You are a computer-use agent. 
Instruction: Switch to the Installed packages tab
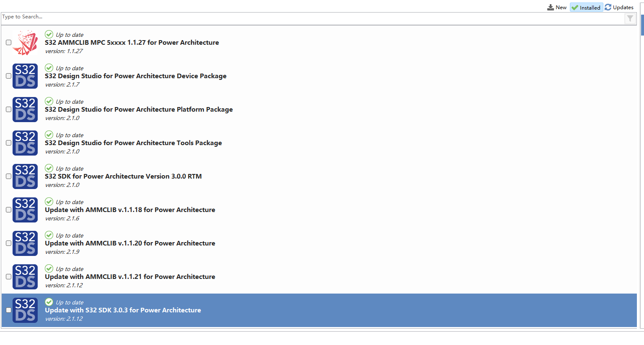tap(586, 8)
